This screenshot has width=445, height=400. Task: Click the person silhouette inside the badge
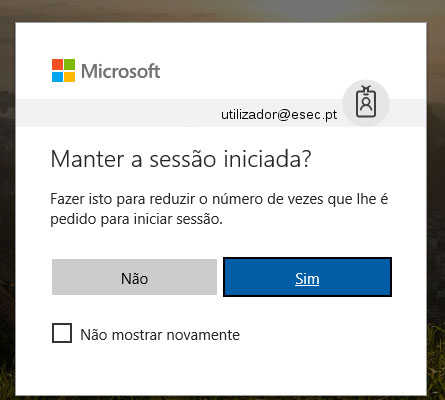tap(366, 104)
